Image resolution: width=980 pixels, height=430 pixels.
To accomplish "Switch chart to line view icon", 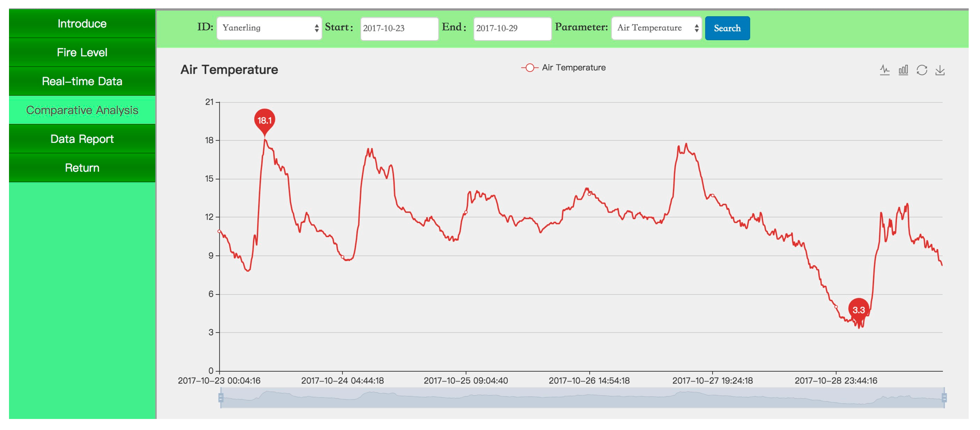I will point(885,70).
